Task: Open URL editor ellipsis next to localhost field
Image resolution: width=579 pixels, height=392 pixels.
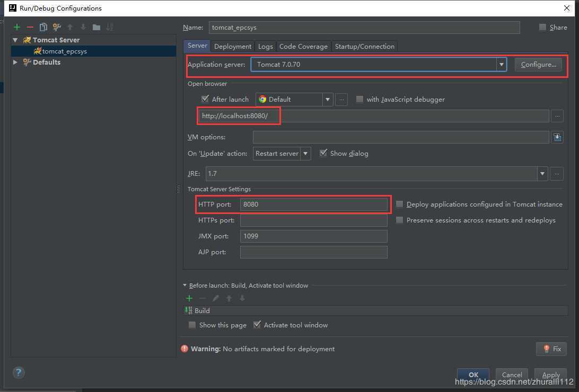Action: (557, 116)
